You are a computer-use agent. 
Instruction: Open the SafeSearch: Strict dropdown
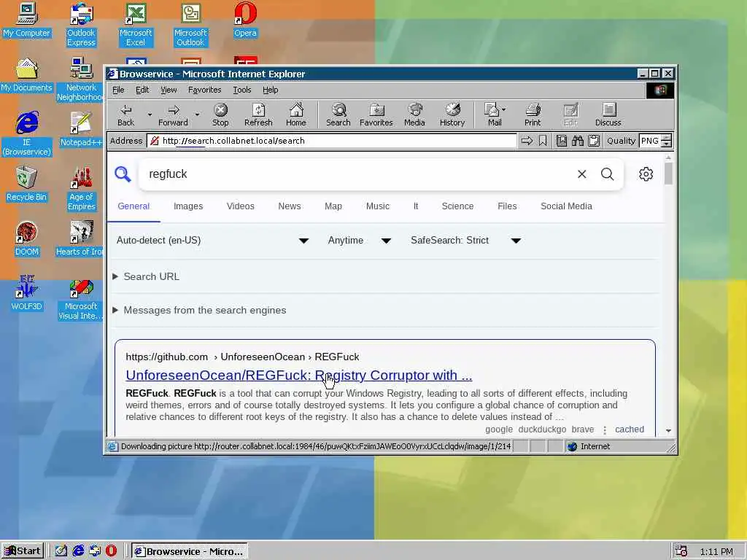pos(466,241)
